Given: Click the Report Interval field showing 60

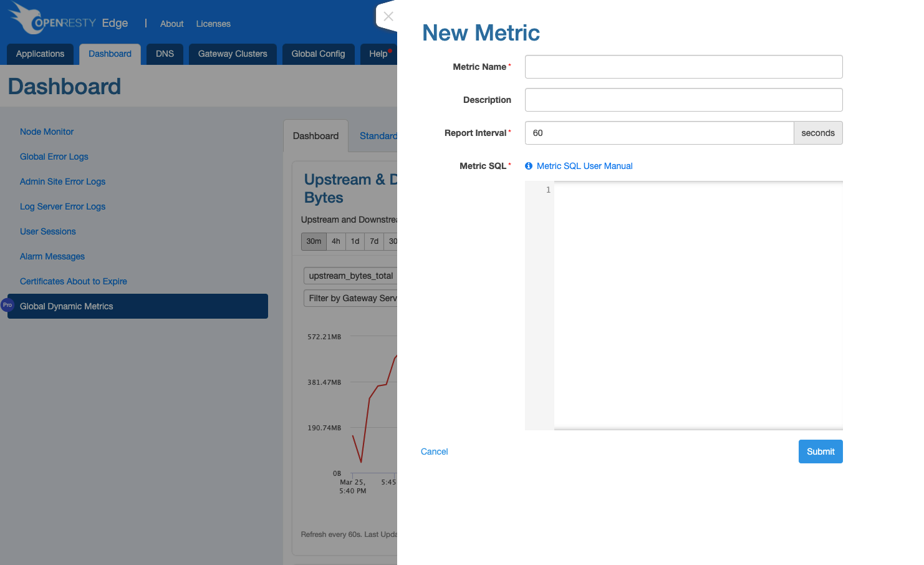Looking at the screenshot, I should 659,133.
